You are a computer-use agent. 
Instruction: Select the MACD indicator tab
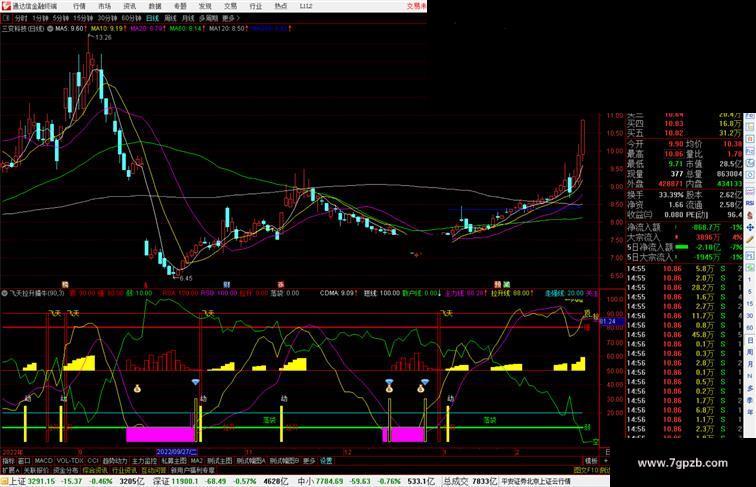click(x=43, y=461)
